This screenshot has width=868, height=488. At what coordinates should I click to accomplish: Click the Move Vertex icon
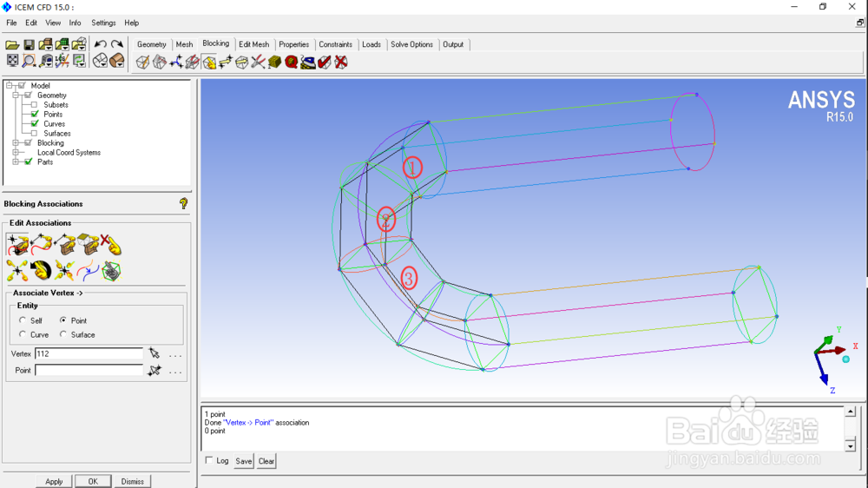[226, 62]
